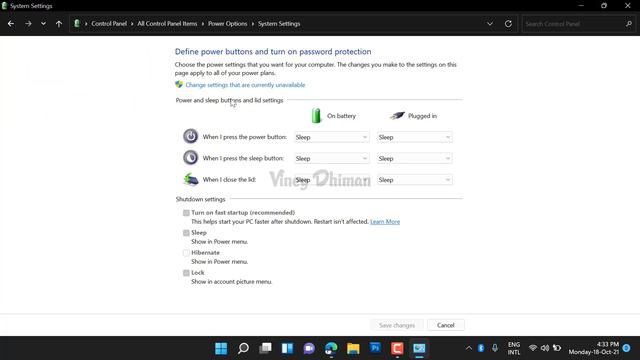The width and height of the screenshot is (640, 360).
Task: Click the System Settings breadcrumb
Action: coord(279,24)
